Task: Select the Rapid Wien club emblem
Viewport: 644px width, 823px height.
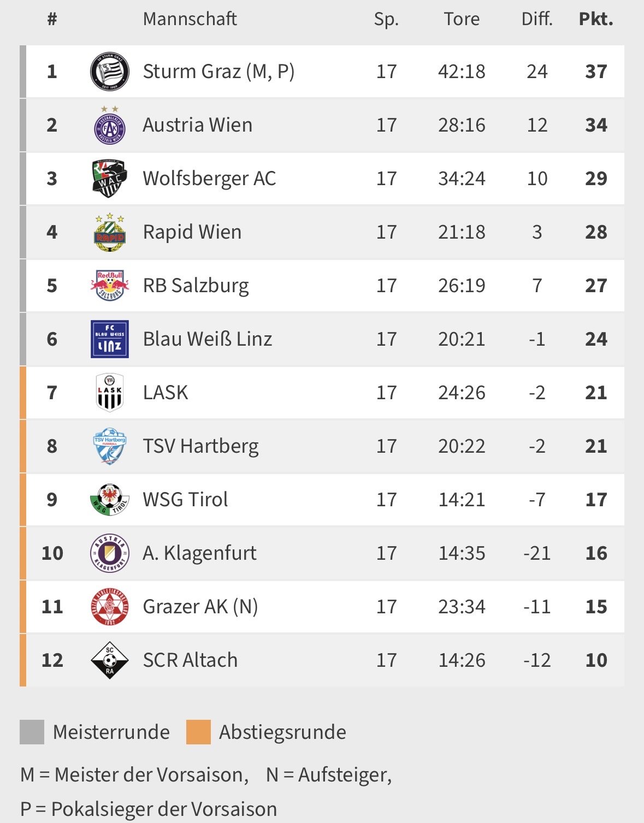Action: pyautogui.click(x=109, y=232)
